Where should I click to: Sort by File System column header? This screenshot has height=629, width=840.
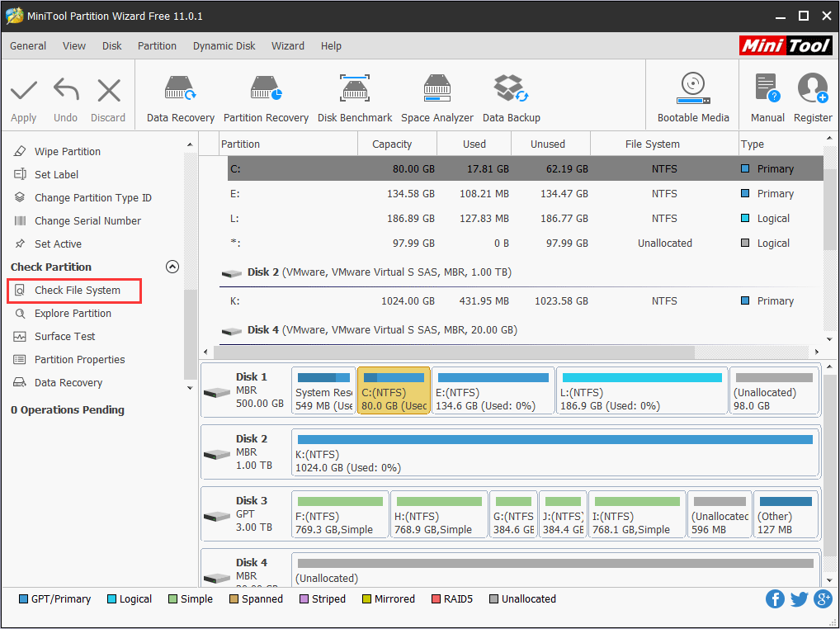tap(664, 144)
